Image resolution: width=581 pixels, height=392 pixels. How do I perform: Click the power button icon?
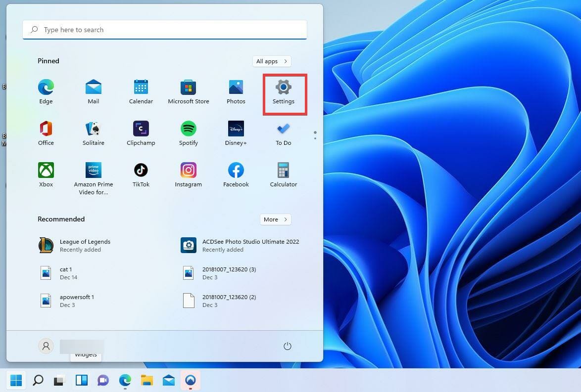(288, 346)
